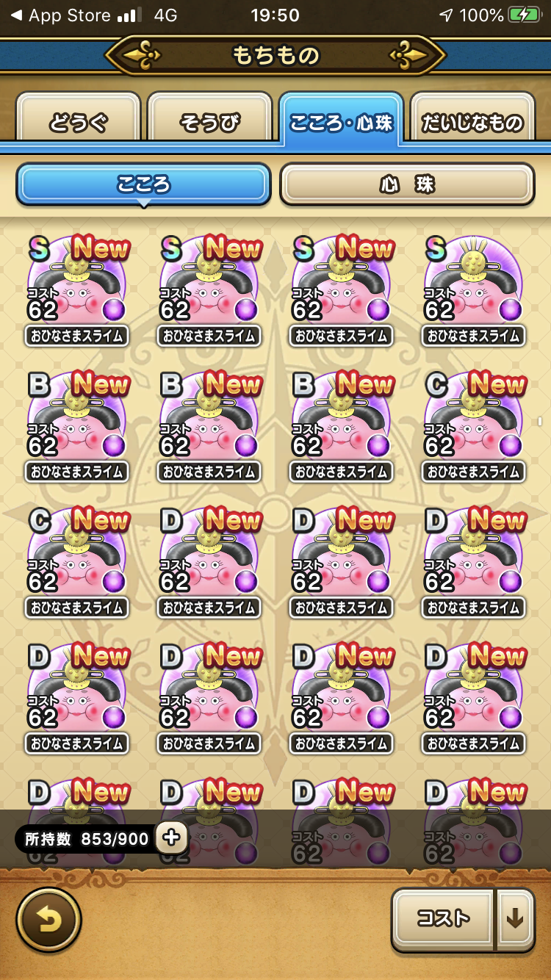The width and height of the screenshot is (551, 980).
Task: Open the そうび tab
Action: point(209,118)
